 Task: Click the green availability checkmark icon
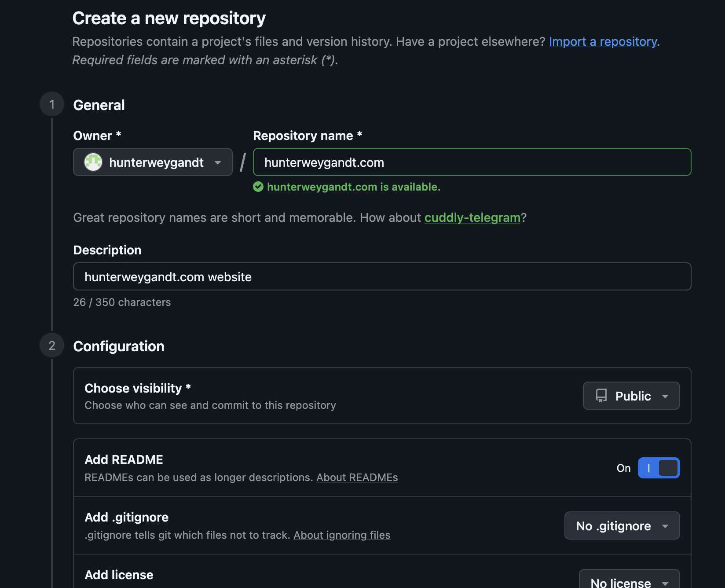click(258, 187)
